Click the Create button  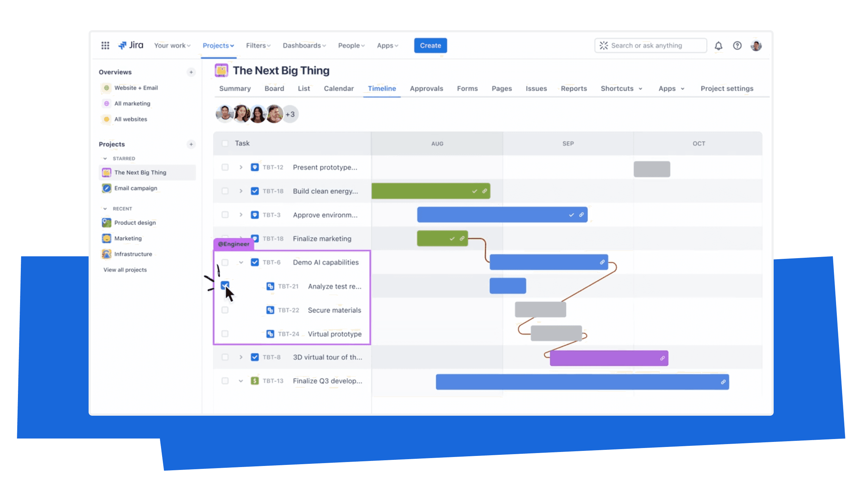click(x=430, y=46)
